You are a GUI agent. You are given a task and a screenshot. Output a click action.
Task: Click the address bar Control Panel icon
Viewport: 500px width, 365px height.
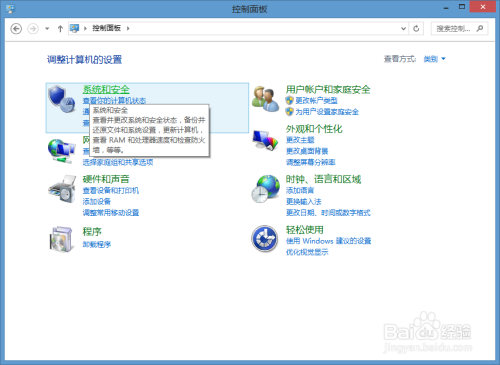(74, 28)
